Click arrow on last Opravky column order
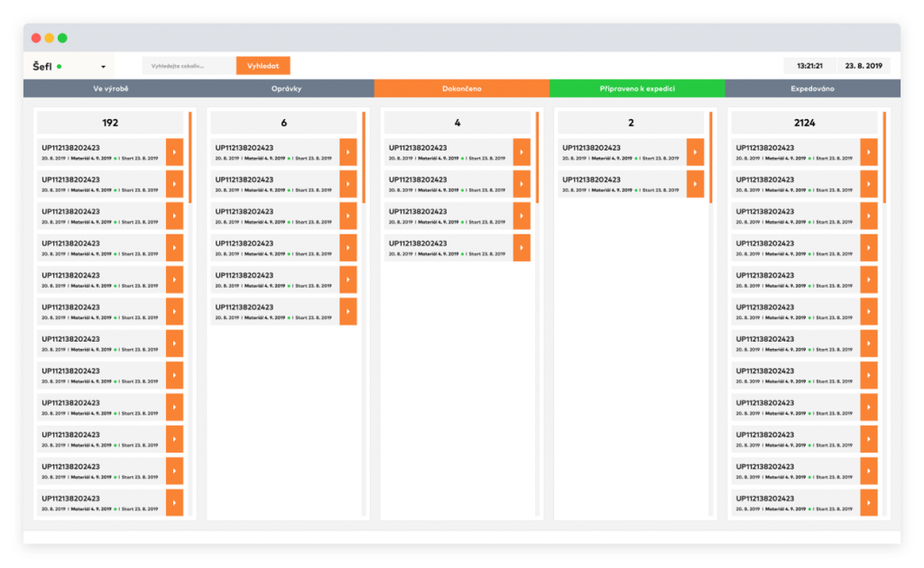Image resolution: width=924 pixels, height=568 pixels. [x=347, y=311]
